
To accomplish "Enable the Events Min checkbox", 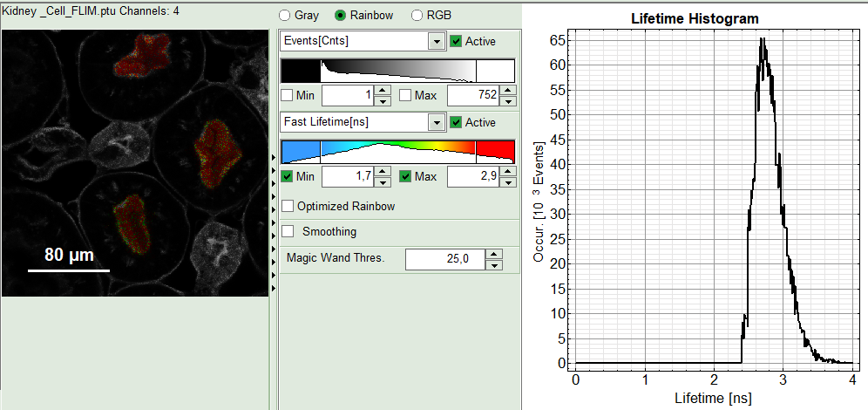I will click(x=288, y=94).
